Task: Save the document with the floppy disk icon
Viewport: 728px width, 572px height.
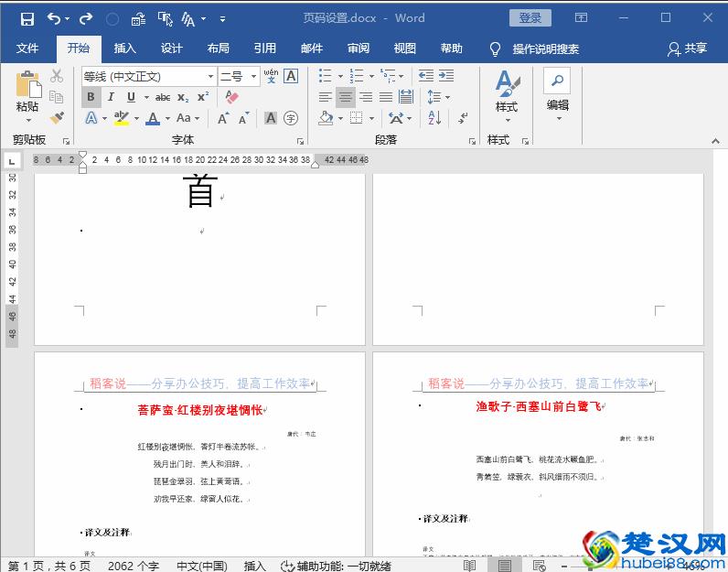Action: point(27,19)
